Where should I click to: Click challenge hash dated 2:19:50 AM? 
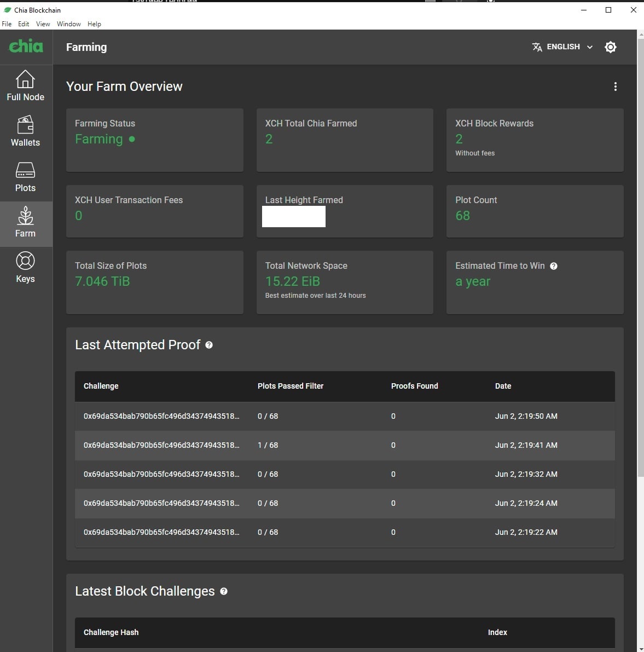coord(161,416)
